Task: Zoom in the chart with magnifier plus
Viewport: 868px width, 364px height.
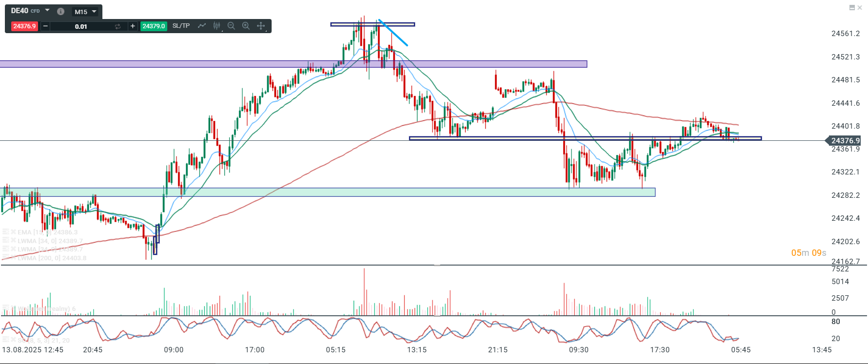Action: click(246, 26)
